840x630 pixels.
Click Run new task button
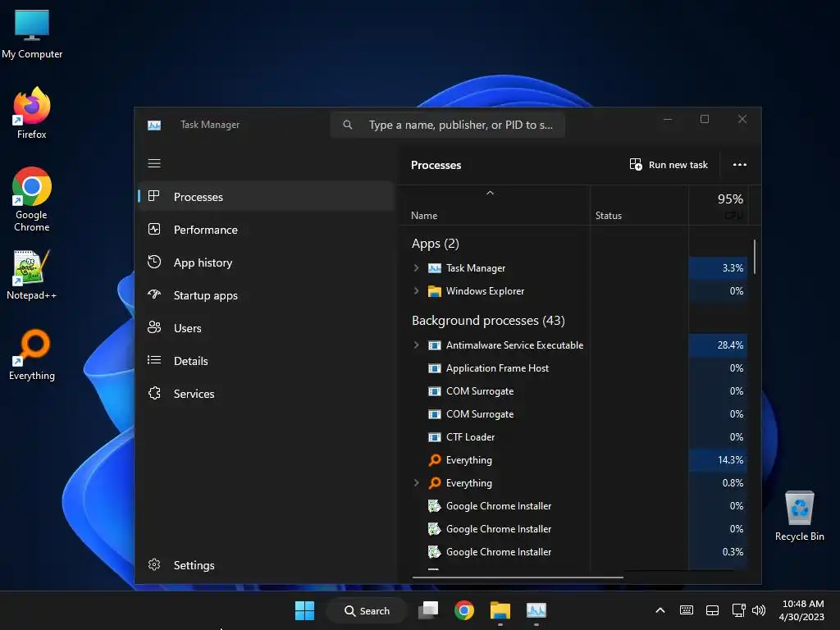(x=669, y=164)
